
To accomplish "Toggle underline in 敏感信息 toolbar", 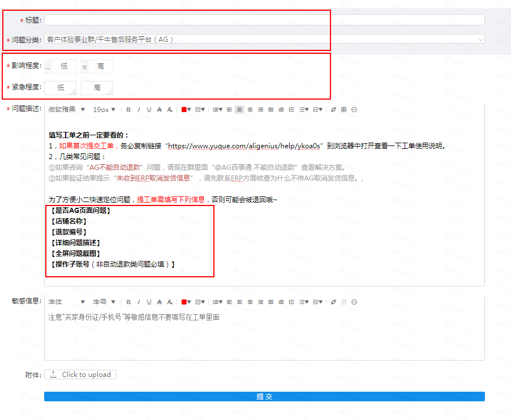I will (x=149, y=302).
